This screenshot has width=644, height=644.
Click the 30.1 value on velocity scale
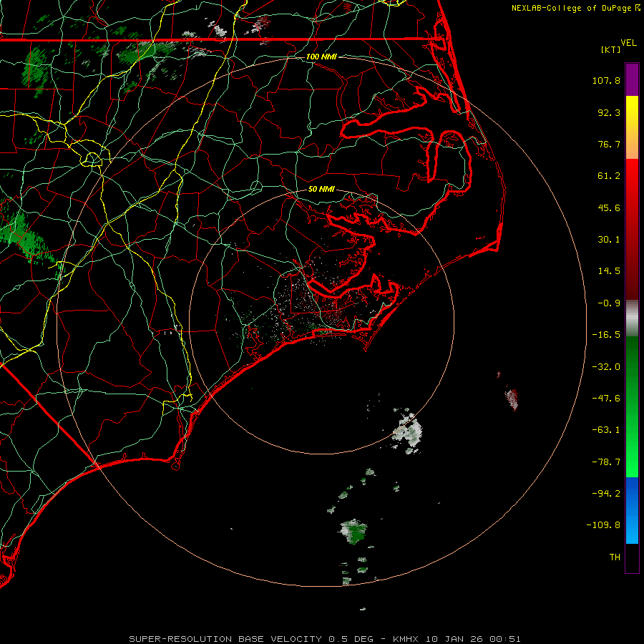click(609, 240)
